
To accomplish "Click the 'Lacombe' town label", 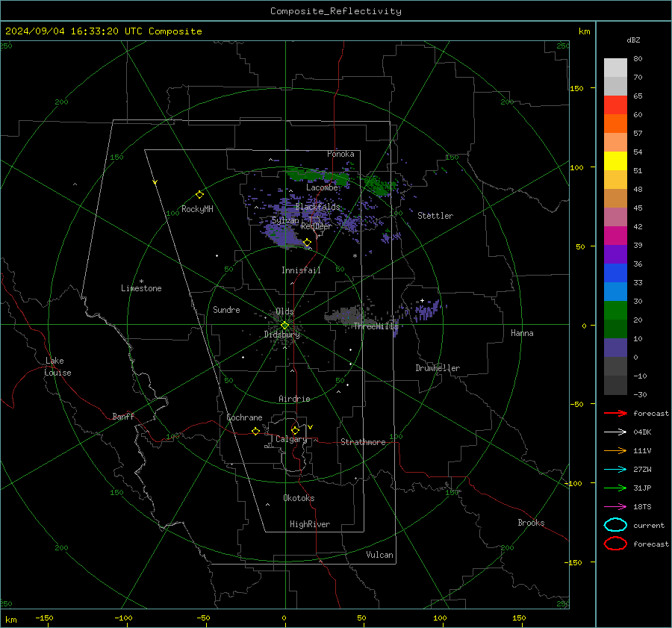I will [x=322, y=187].
